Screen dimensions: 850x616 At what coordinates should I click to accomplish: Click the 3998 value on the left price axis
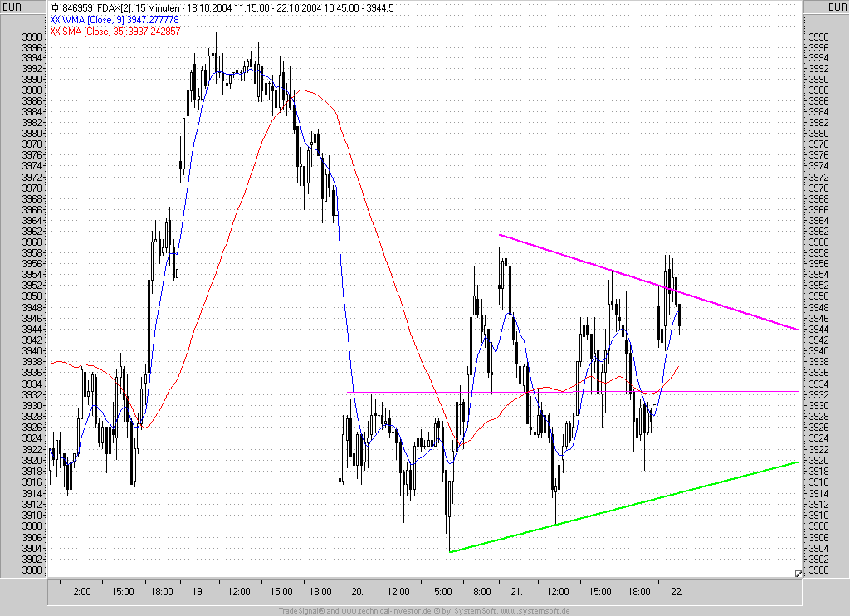point(32,37)
